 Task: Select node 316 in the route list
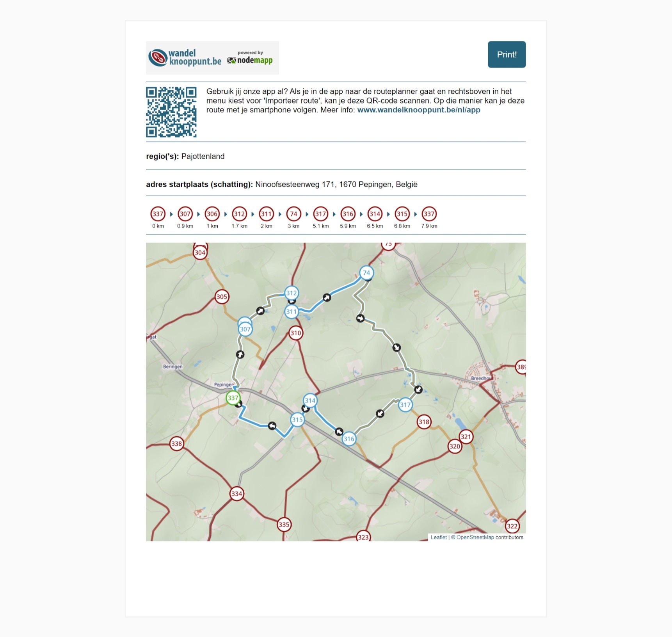(x=348, y=214)
